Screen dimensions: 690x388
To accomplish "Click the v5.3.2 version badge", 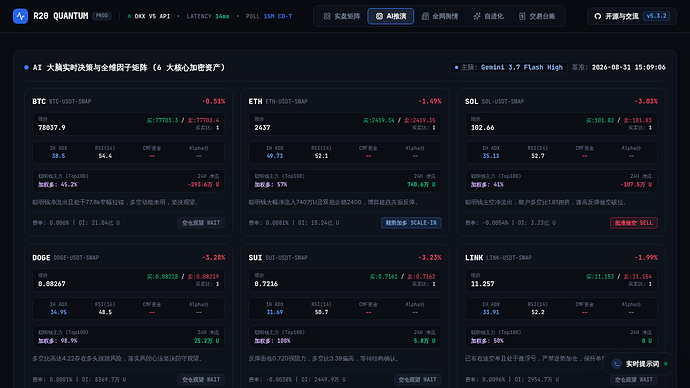I will 656,16.
